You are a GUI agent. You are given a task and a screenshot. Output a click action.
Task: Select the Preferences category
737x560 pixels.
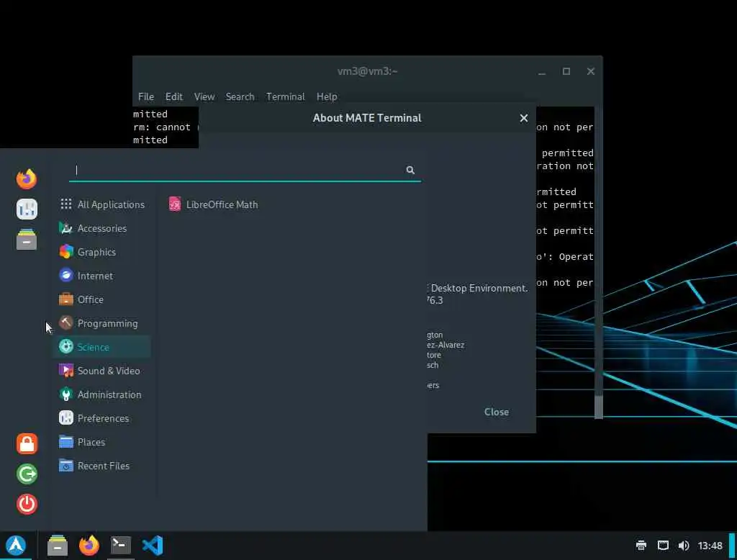pos(102,418)
